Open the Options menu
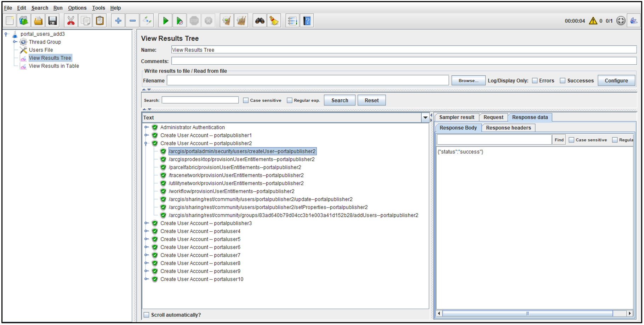Screen dimensions: 644x325 point(77,8)
